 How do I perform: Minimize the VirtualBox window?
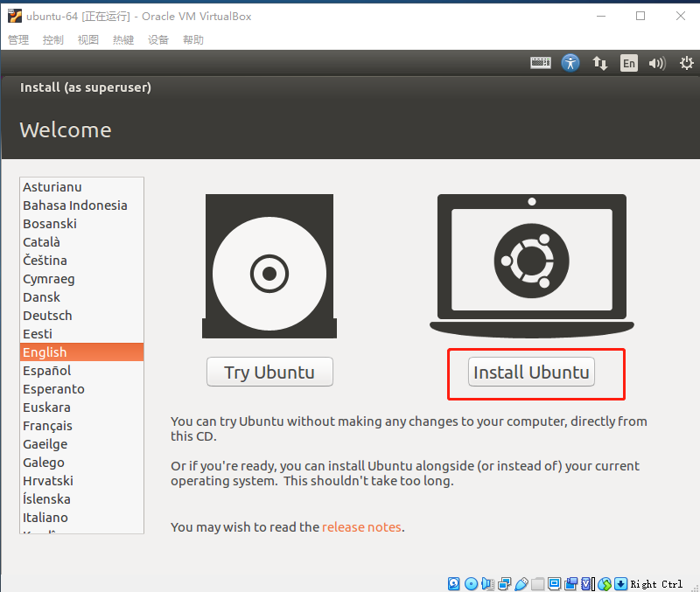(x=601, y=16)
